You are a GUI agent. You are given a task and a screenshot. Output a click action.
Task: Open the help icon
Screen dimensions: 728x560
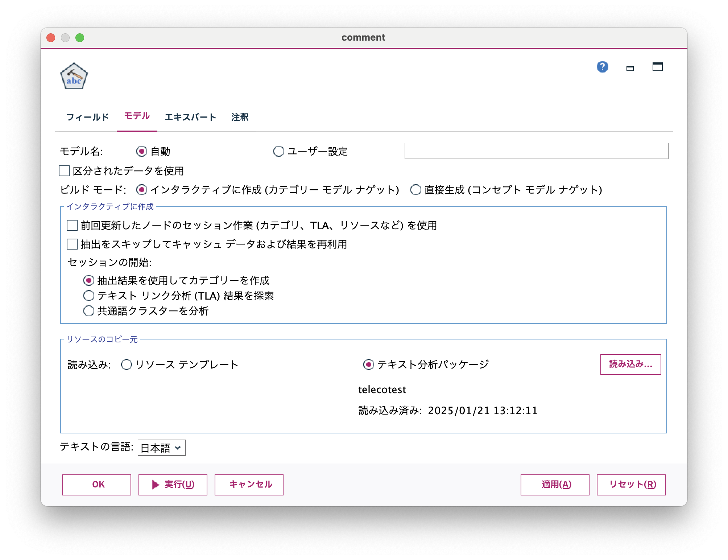pyautogui.click(x=603, y=67)
